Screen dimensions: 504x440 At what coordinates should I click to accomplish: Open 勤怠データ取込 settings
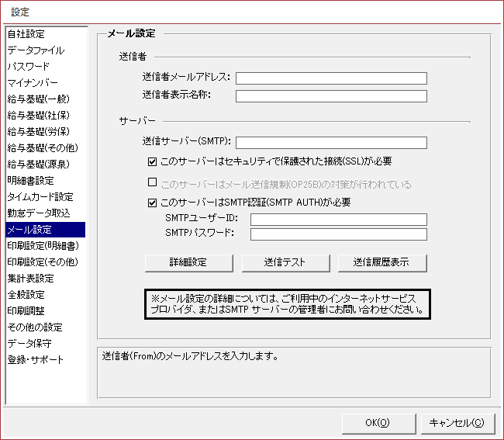tap(38, 213)
